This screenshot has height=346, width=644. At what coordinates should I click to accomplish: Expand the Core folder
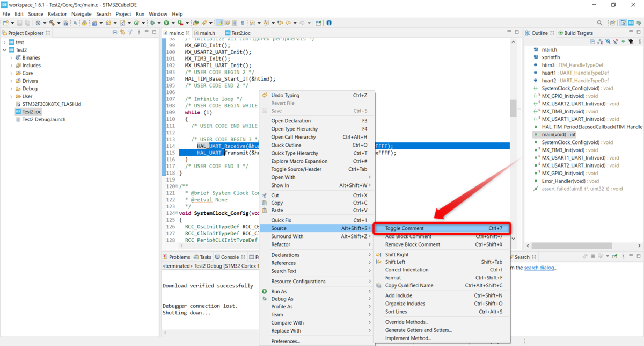coord(11,73)
